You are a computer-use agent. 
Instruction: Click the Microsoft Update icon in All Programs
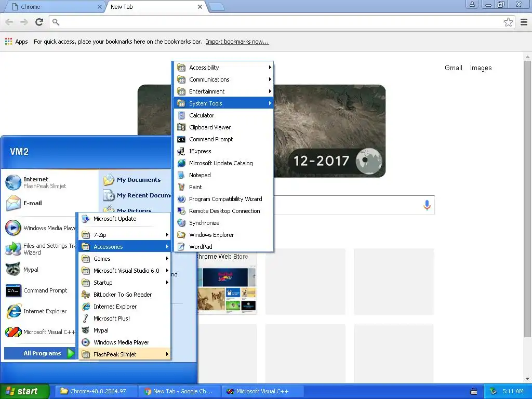[x=86, y=219]
